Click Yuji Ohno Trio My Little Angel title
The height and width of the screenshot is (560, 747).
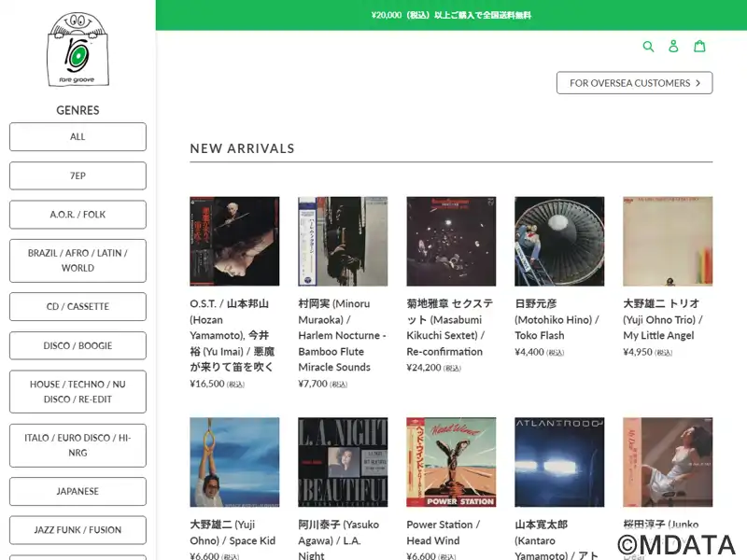tap(663, 319)
